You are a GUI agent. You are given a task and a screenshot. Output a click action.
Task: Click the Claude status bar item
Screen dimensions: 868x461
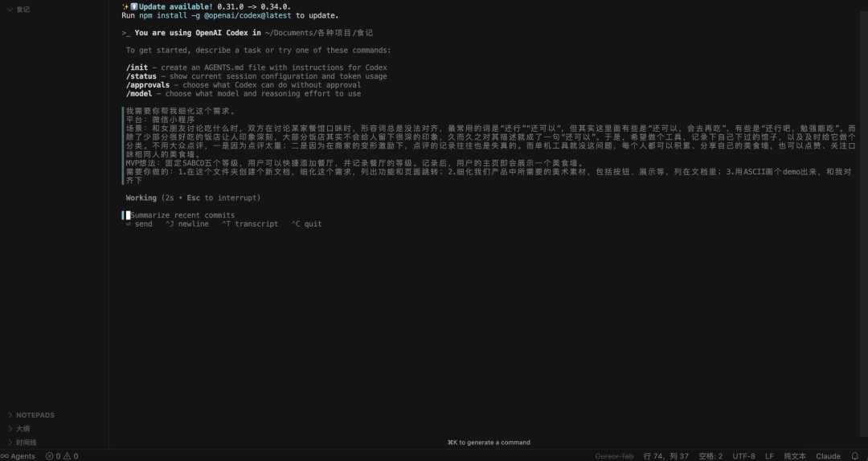pyautogui.click(x=828, y=456)
